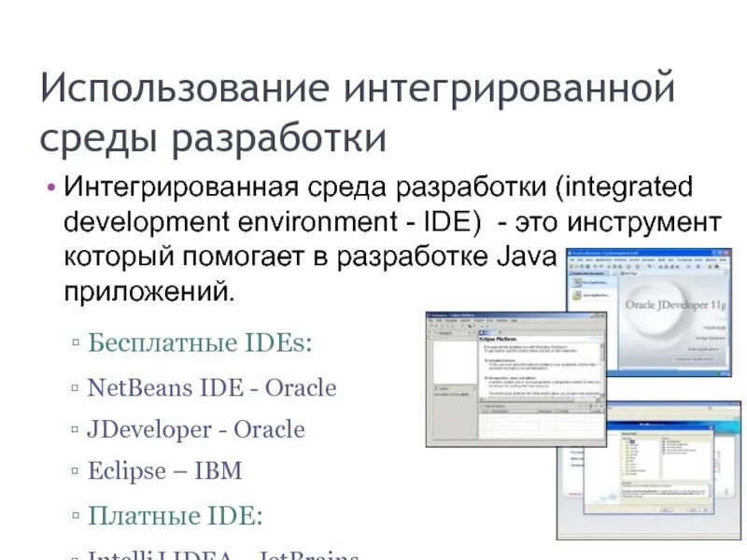
Task: Select the "Платные IDE:" heading
Action: pos(176,516)
